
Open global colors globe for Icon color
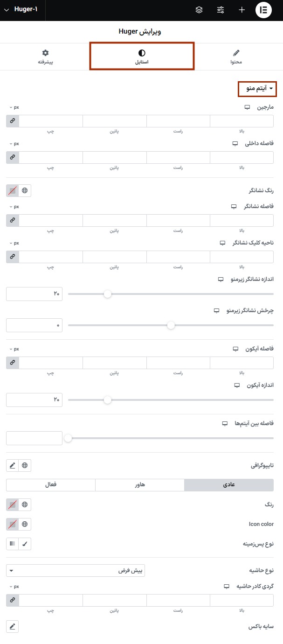point(24,524)
